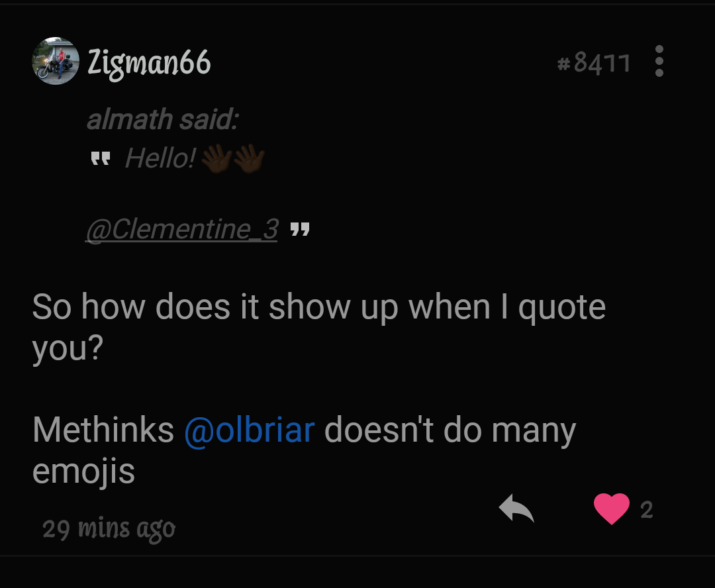This screenshot has width=715, height=588.
Task: Toggle the pink heart like button
Action: click(611, 509)
